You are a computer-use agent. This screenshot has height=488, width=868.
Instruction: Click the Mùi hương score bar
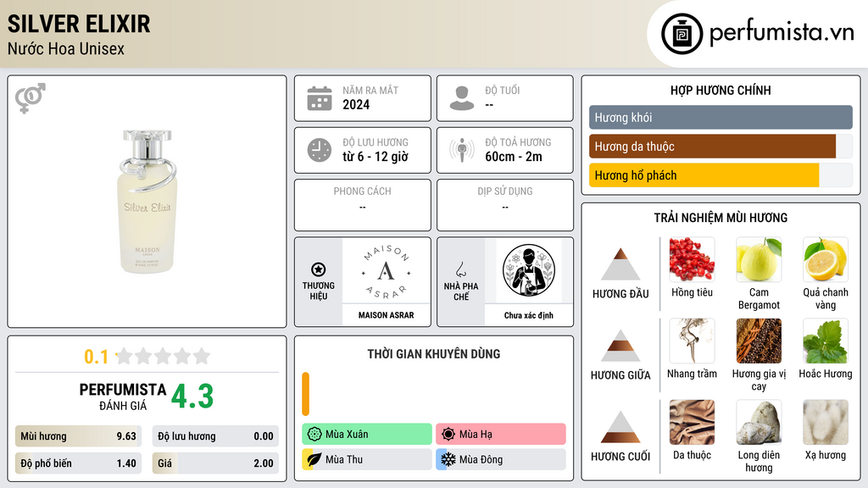click(78, 436)
